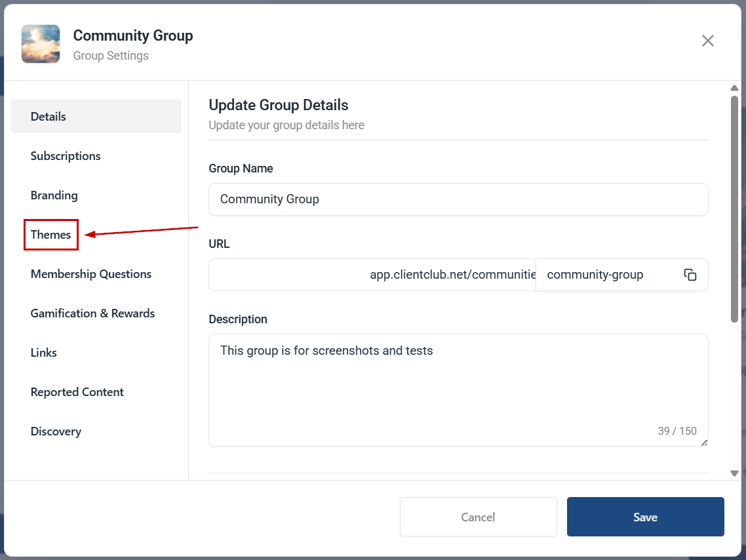
Task: Click the Cancel button
Action: [x=478, y=517]
